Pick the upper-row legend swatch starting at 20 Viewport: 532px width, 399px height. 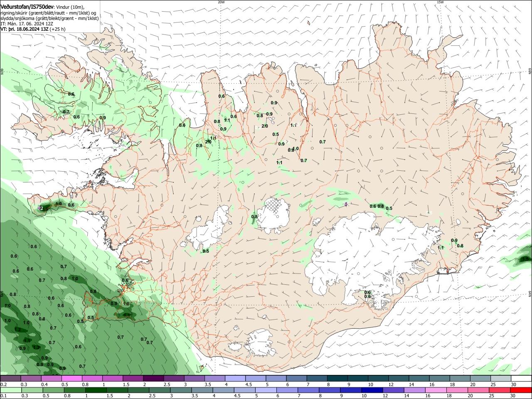pos(480,379)
